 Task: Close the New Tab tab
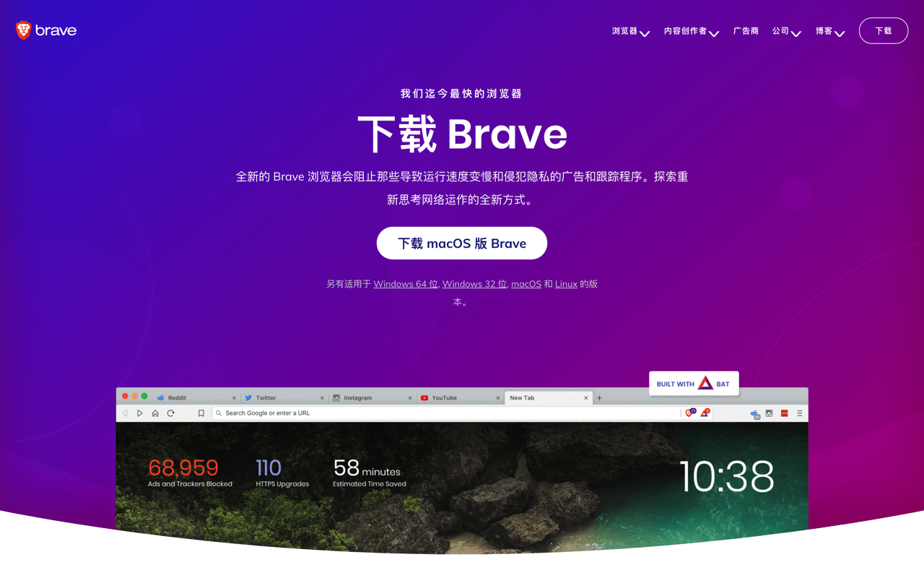[x=586, y=398]
